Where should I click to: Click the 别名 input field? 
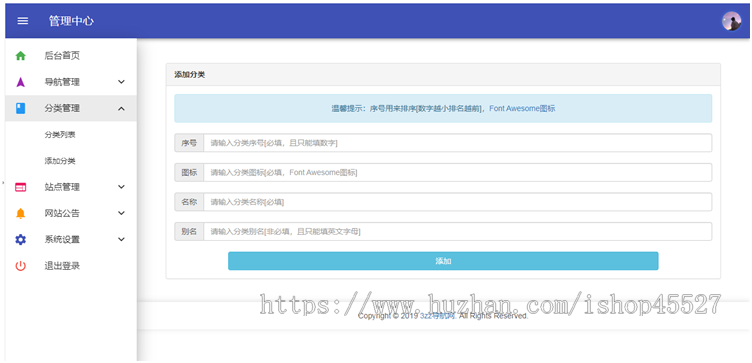458,232
